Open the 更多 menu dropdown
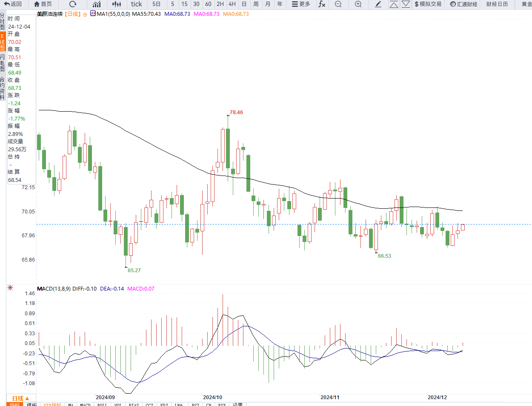Screen dimensions: 532x406 (301, 4)
